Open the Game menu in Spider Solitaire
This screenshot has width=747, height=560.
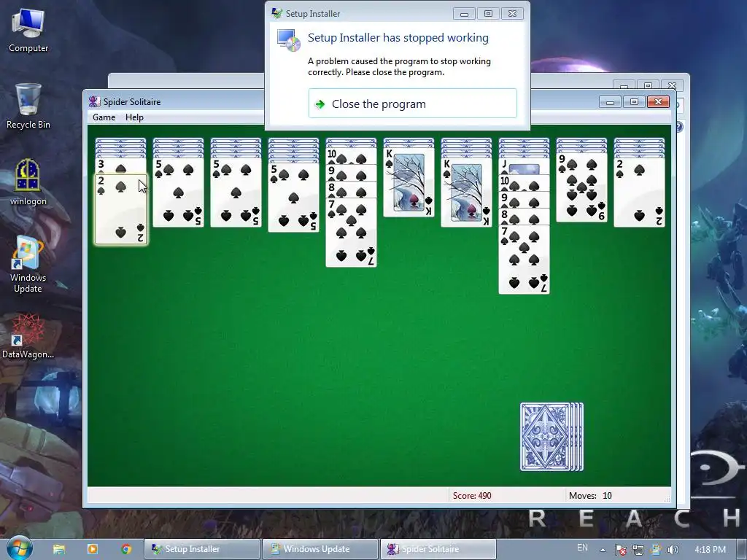(x=104, y=117)
